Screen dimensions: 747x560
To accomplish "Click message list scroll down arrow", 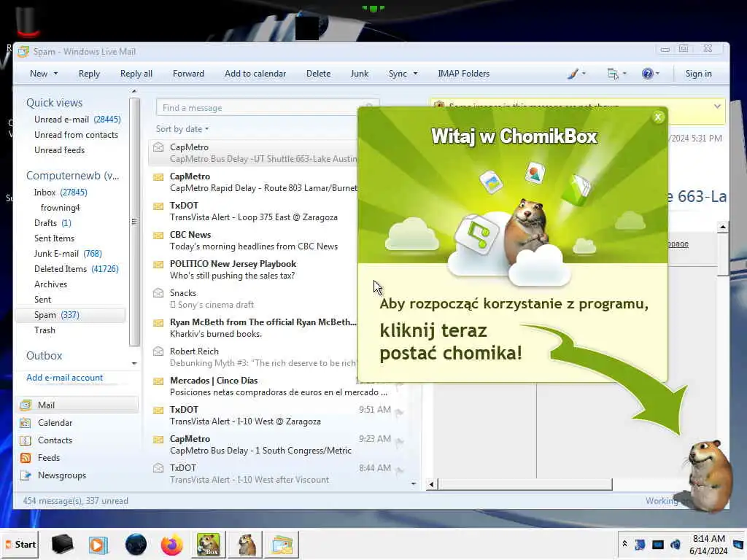I will click(414, 484).
